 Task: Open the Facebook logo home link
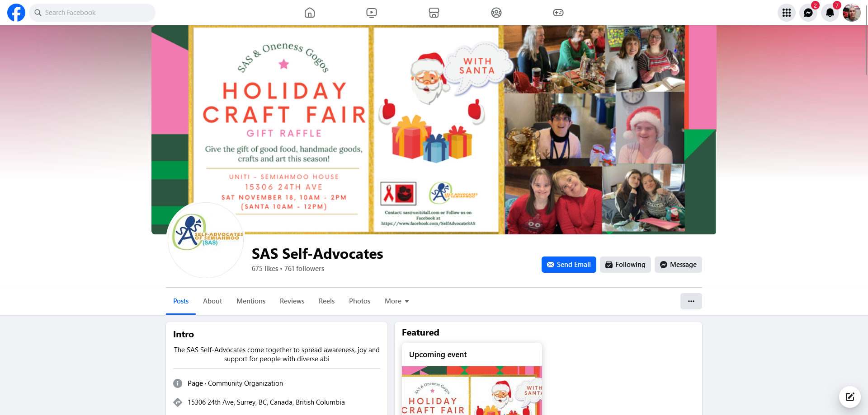point(16,13)
